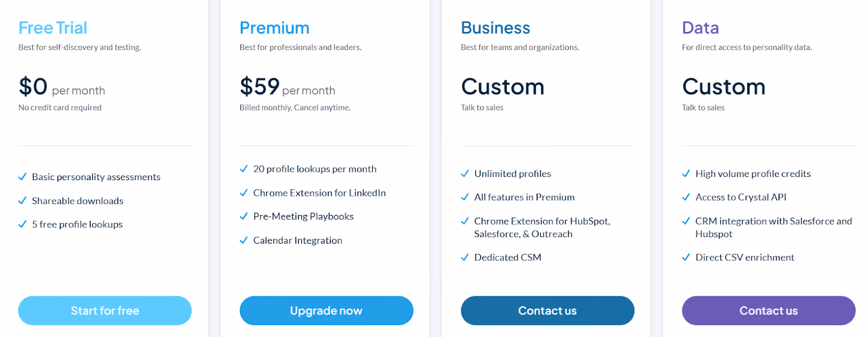868x337 pixels.
Task: Click Contact us on the Business plan
Action: (547, 310)
